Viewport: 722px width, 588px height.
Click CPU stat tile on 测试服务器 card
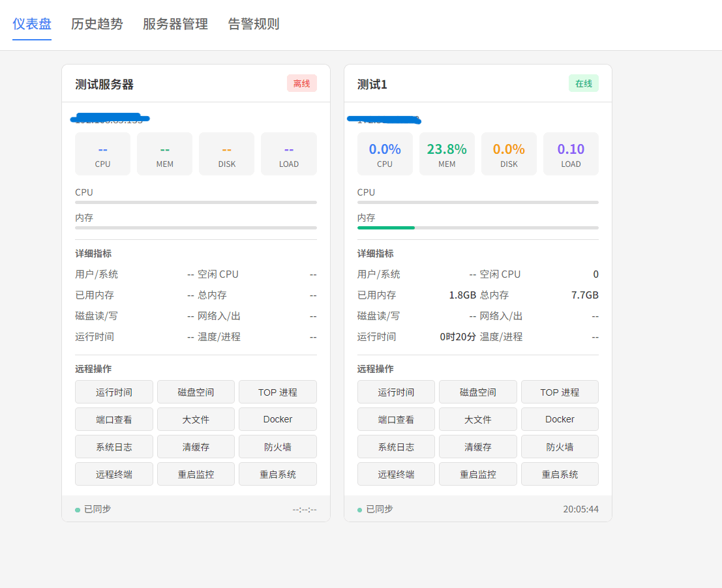[x=102, y=154]
